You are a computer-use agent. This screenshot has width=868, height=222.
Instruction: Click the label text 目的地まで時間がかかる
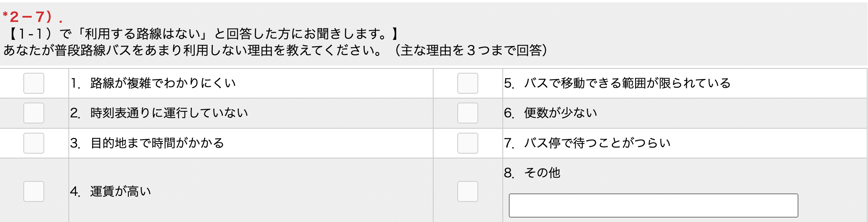point(157,143)
